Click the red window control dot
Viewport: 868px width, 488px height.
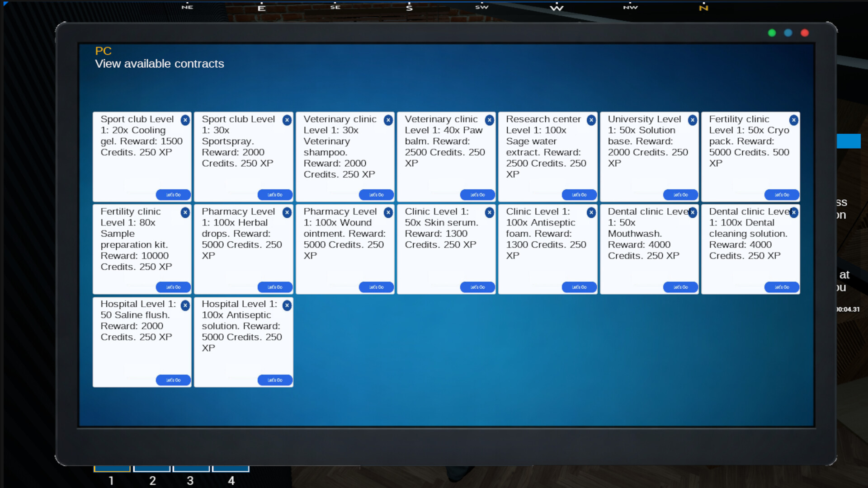[x=805, y=33]
